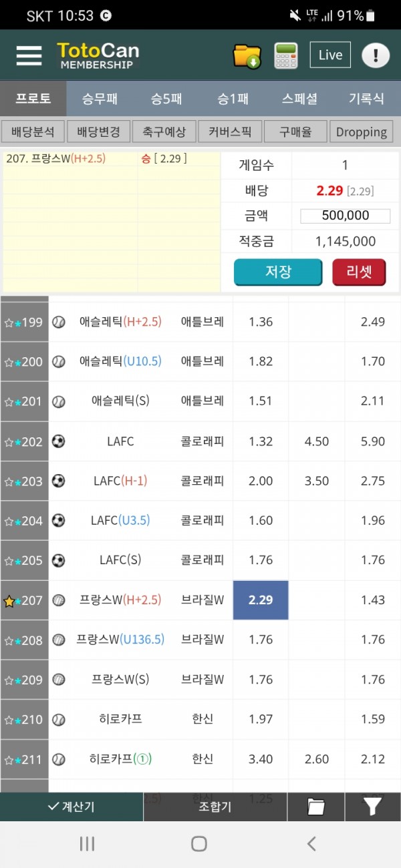
Task: Open the 배당분석 sub-menu
Action: pos(33,132)
